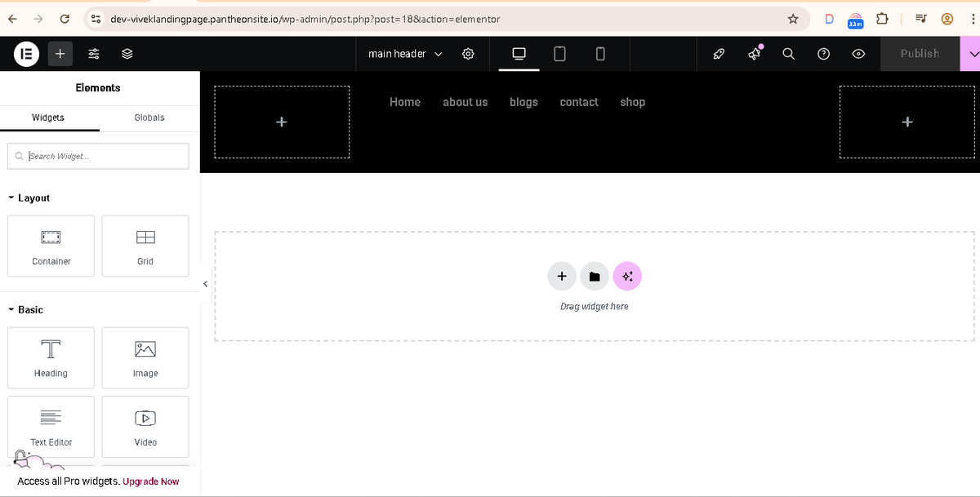This screenshot has height=497, width=980.
Task: Click the shop menu item
Action: 633,102
